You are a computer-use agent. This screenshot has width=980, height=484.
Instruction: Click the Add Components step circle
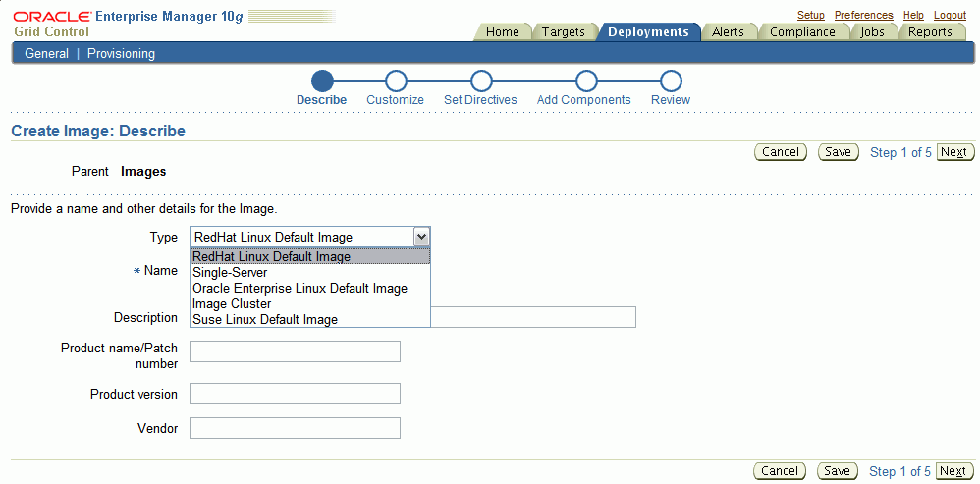(585, 81)
